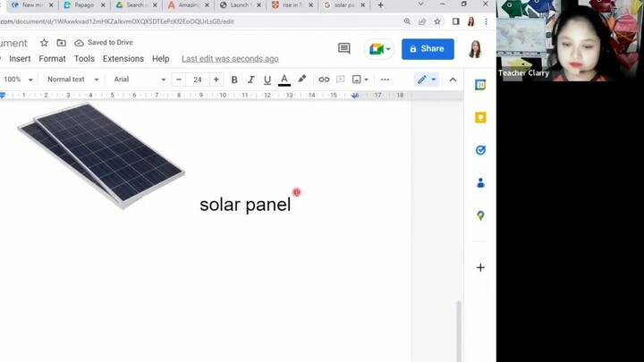Open Google Calendar side panel

(480, 85)
